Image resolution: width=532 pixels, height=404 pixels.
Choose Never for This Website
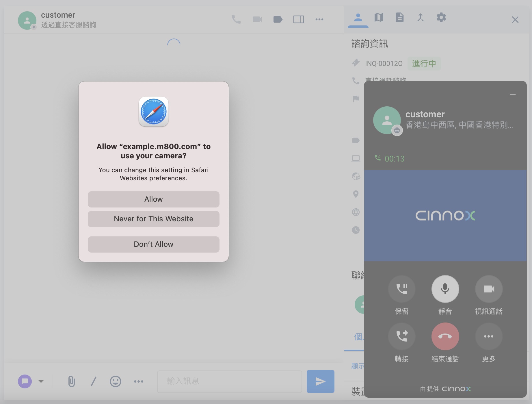154,219
